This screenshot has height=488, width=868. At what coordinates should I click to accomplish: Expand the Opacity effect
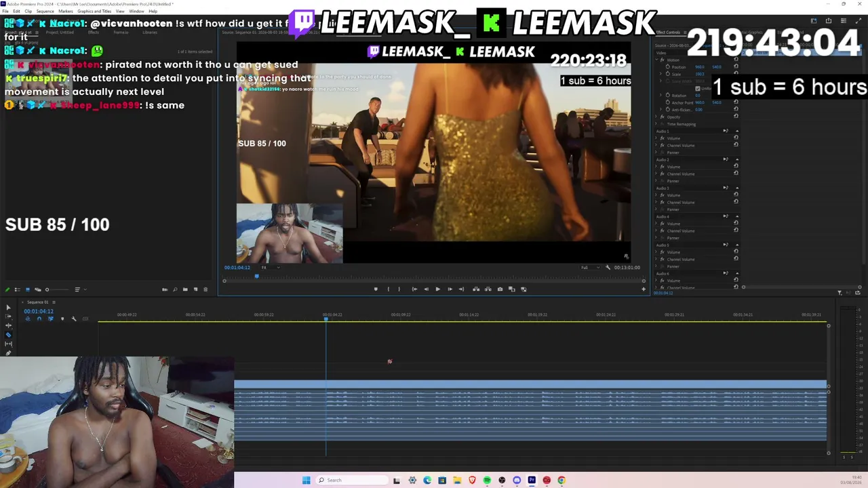(x=657, y=117)
